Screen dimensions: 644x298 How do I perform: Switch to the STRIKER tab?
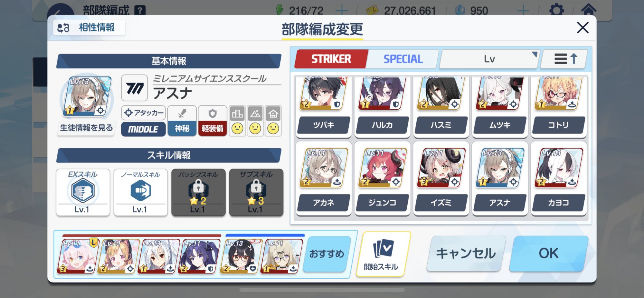[331, 59]
